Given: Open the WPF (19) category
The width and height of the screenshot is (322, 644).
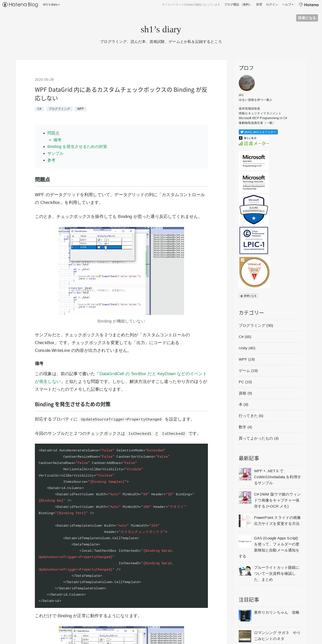Looking at the screenshot, I should 247,359.
